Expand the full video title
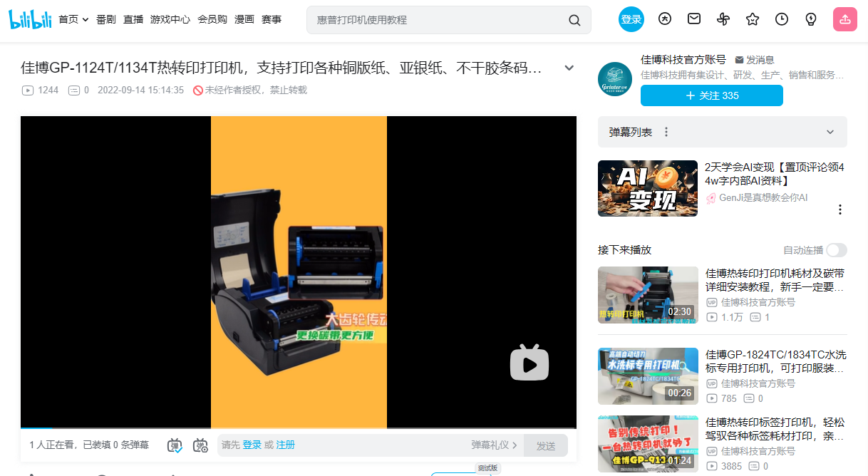Viewport: 868px width, 476px height. tap(569, 68)
